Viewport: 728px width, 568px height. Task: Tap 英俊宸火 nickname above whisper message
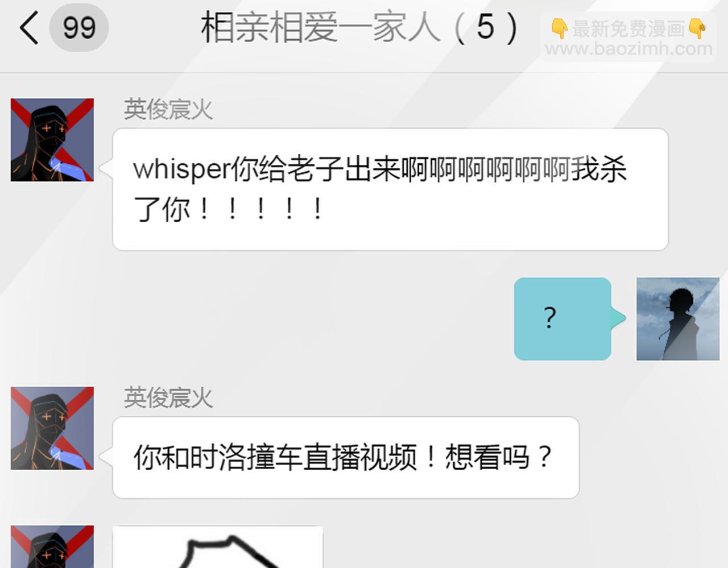pos(168,110)
